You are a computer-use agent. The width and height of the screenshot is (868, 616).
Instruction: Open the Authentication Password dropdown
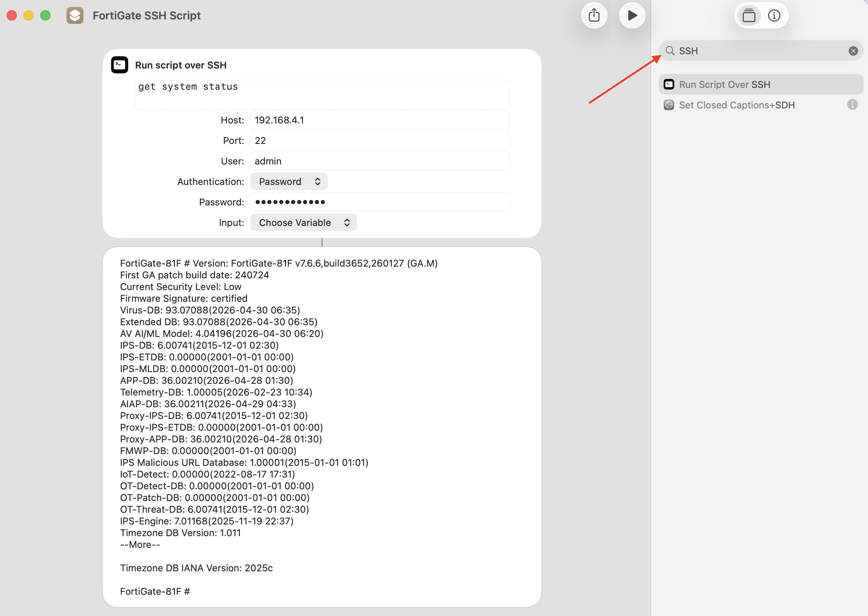(289, 182)
